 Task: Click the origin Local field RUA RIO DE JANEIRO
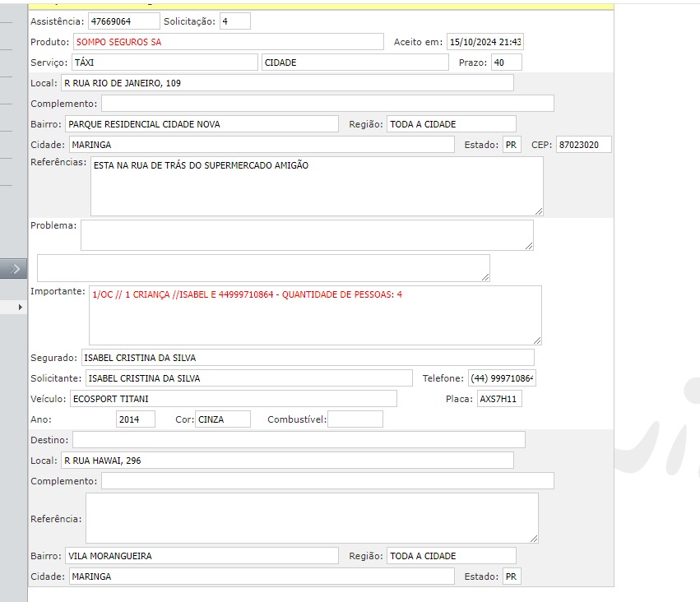coord(286,83)
